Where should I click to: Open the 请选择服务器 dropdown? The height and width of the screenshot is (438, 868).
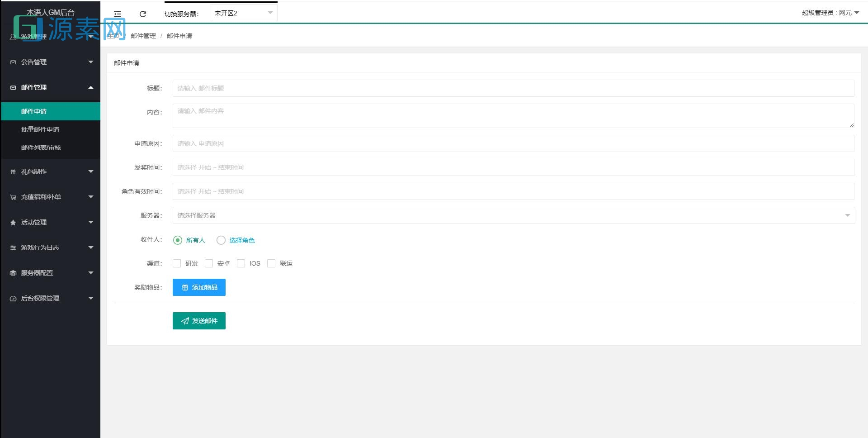513,215
